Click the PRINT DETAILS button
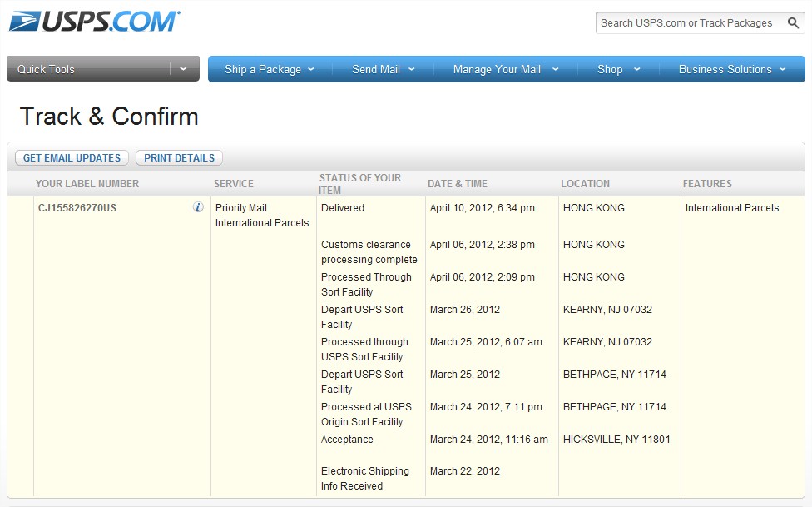Viewport: 812px width, 507px height. click(179, 157)
